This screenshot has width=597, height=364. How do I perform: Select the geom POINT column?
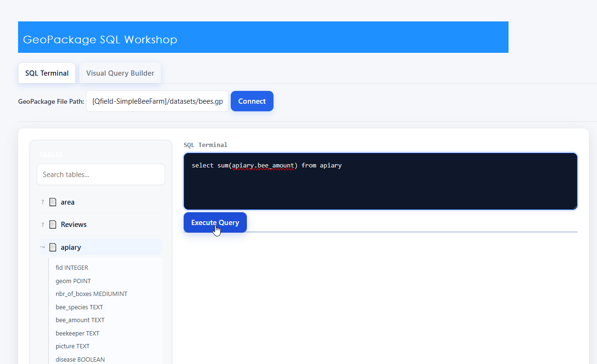click(73, 281)
